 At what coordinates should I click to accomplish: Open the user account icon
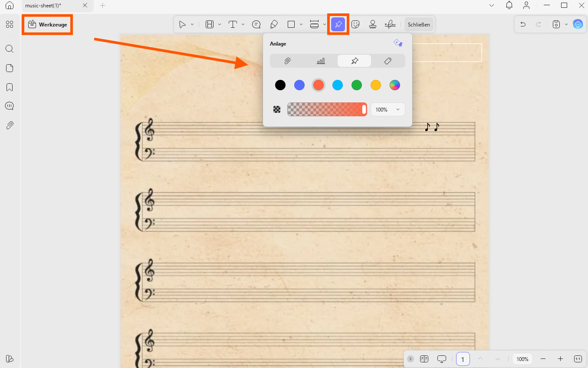tap(526, 5)
